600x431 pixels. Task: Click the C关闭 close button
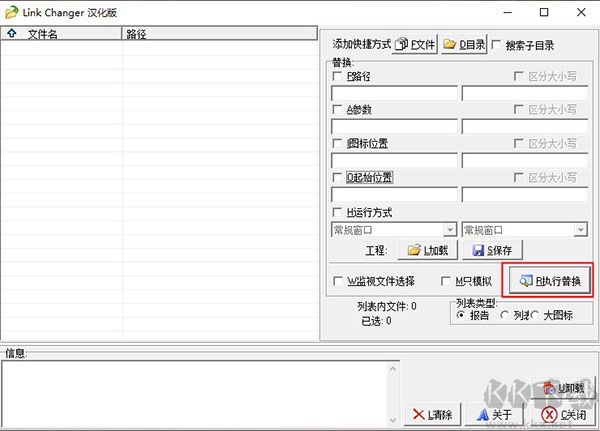click(563, 414)
